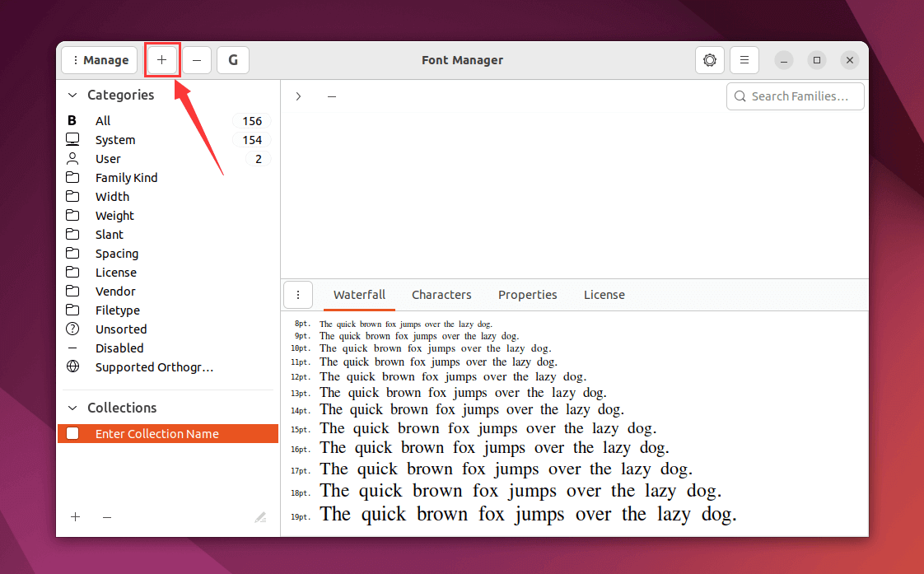Open the License category folder
Screen dimensions: 924x574
[168, 273]
